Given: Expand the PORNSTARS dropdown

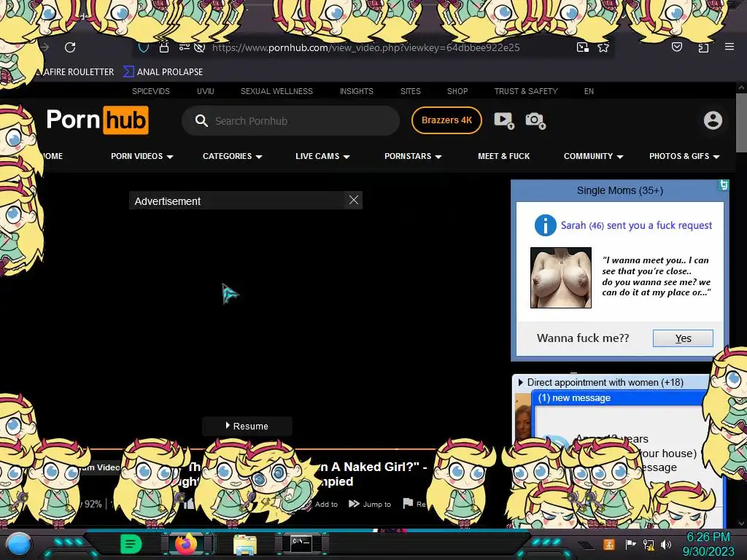Looking at the screenshot, I should pos(413,156).
